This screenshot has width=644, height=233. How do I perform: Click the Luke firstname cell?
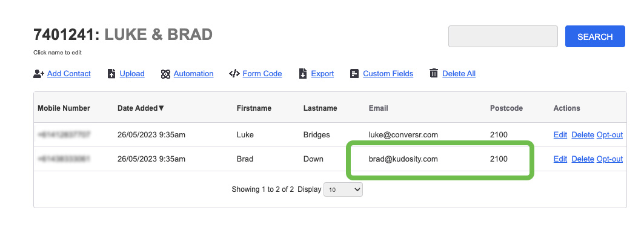pos(245,134)
